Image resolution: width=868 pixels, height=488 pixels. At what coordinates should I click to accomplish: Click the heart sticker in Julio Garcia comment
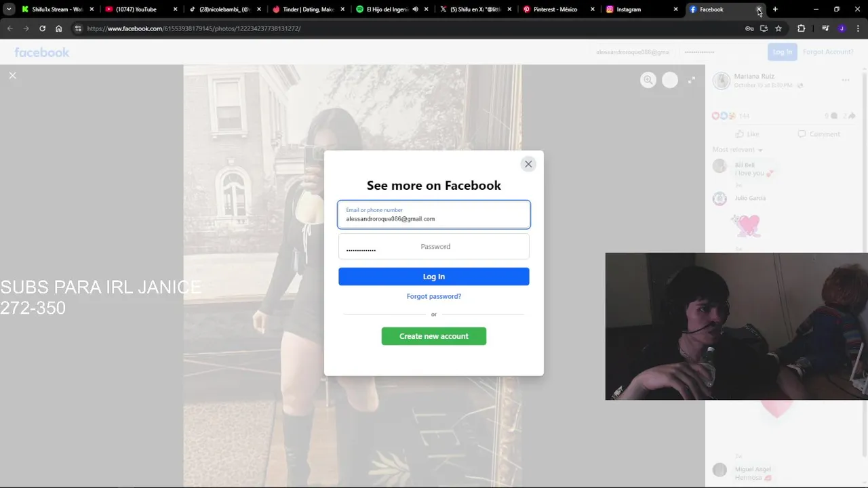pos(747,225)
